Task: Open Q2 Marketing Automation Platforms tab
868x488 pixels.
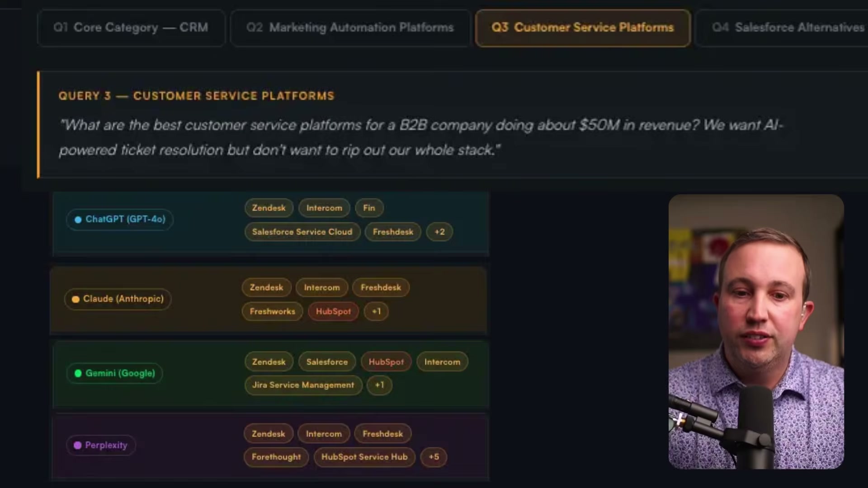Action: [x=350, y=28]
